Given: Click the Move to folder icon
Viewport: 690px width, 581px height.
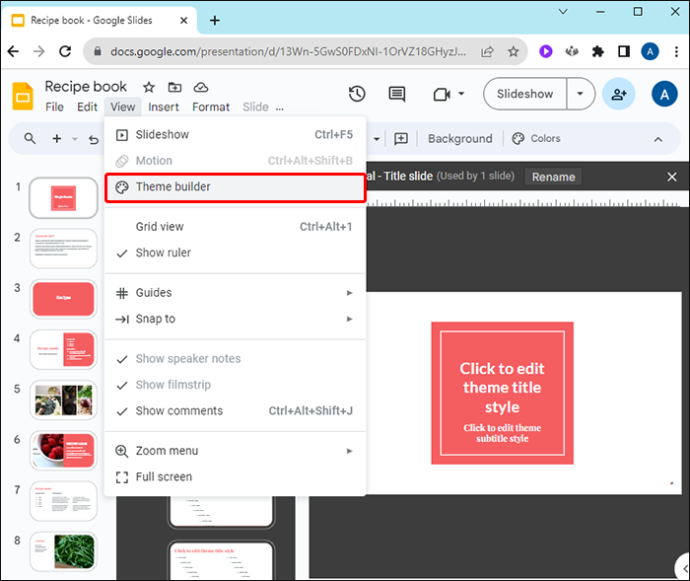Looking at the screenshot, I should click(x=175, y=87).
